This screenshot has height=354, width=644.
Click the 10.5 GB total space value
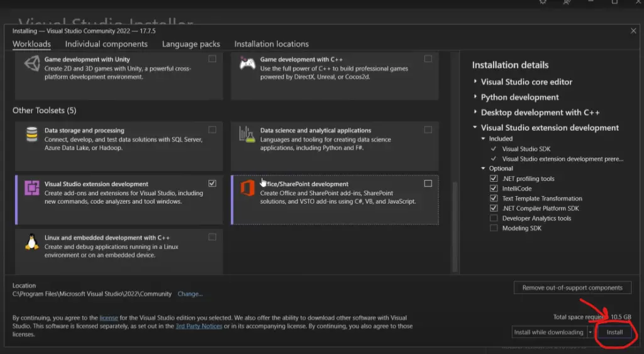[621, 317]
